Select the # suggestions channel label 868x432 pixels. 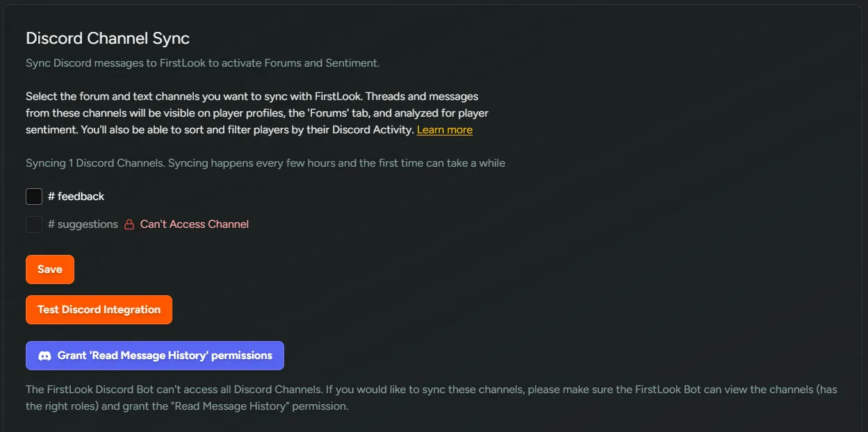pyautogui.click(x=82, y=224)
